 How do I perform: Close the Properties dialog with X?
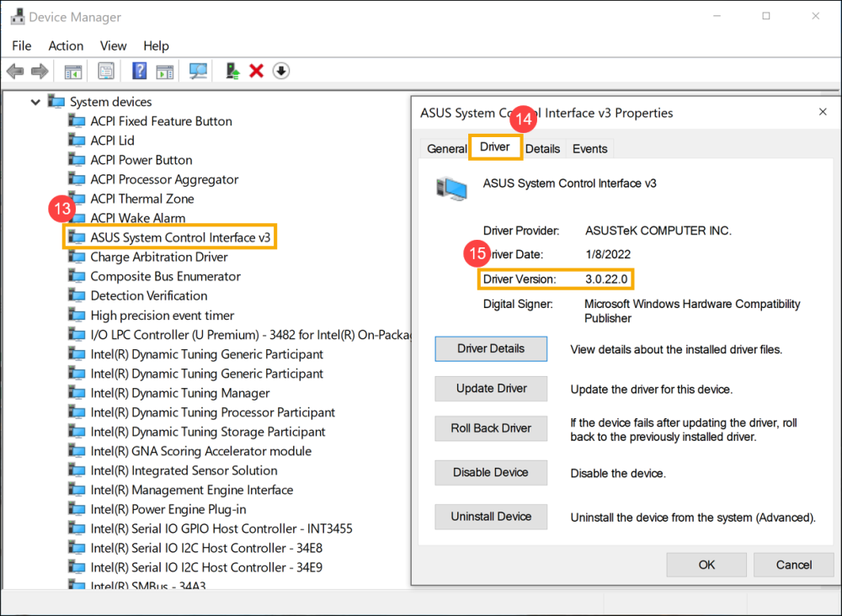click(823, 112)
